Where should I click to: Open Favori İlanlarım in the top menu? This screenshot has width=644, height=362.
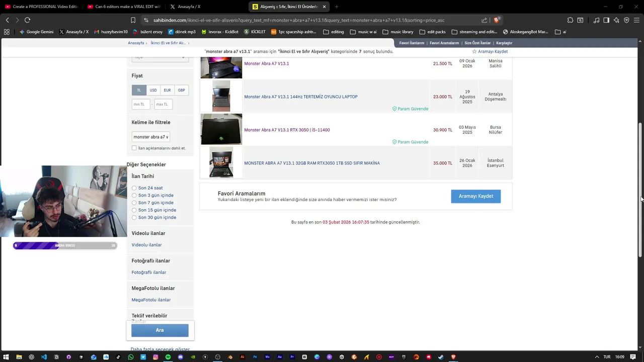412,43
